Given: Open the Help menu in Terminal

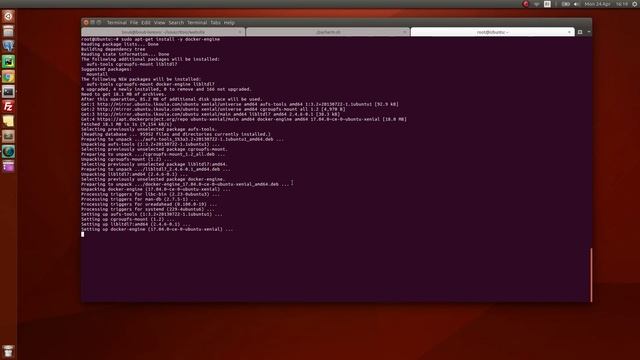Looking at the screenshot, I should coord(229,22).
